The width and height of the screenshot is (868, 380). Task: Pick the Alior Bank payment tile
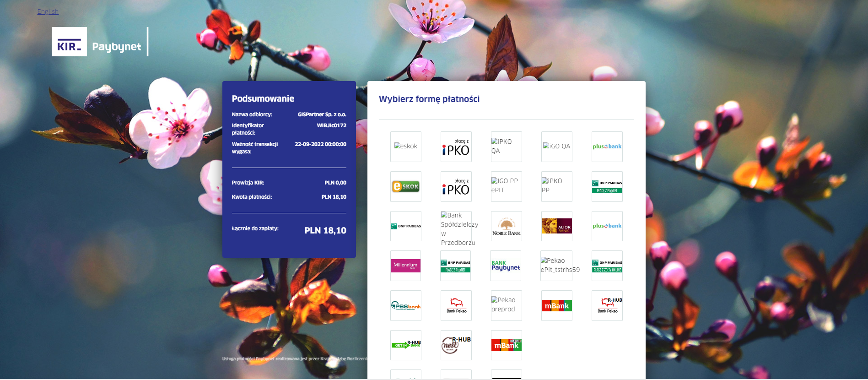pyautogui.click(x=557, y=226)
